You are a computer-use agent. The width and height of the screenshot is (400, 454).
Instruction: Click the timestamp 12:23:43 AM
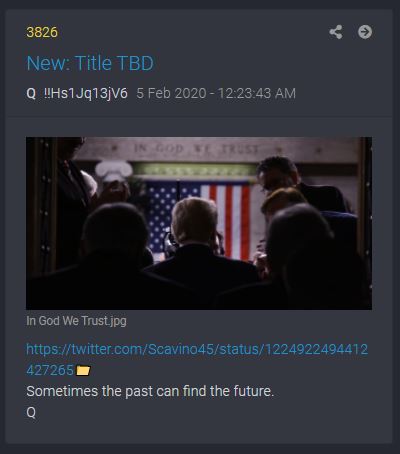click(257, 93)
